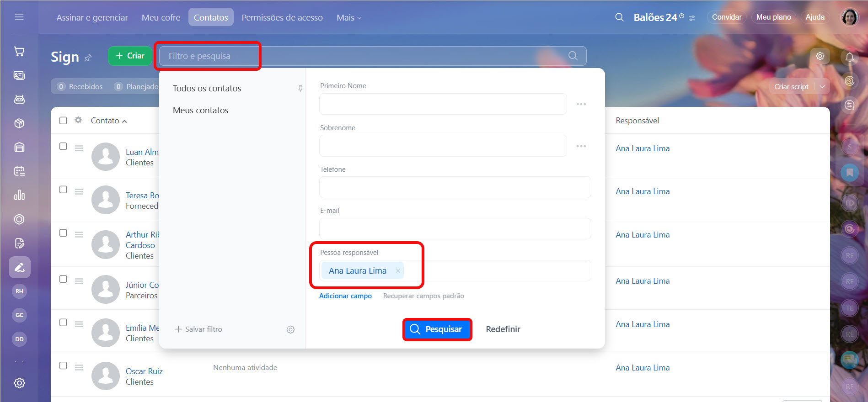The height and width of the screenshot is (402, 868).
Task: Click the Pesquisar button
Action: click(437, 329)
